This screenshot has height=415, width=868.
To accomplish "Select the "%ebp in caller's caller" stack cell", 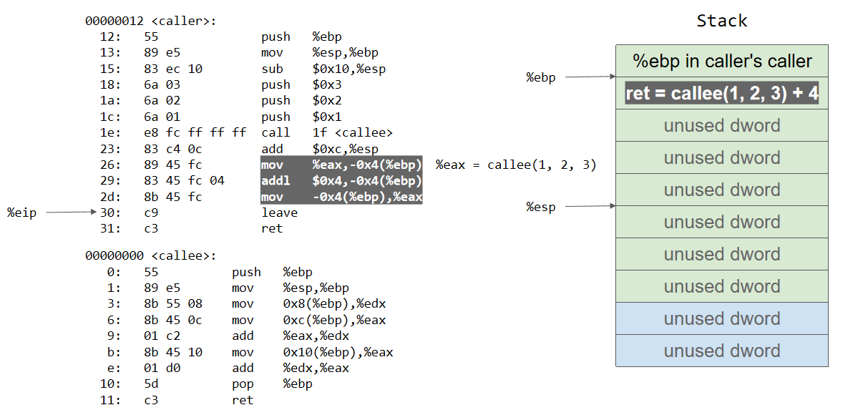I will [x=721, y=62].
